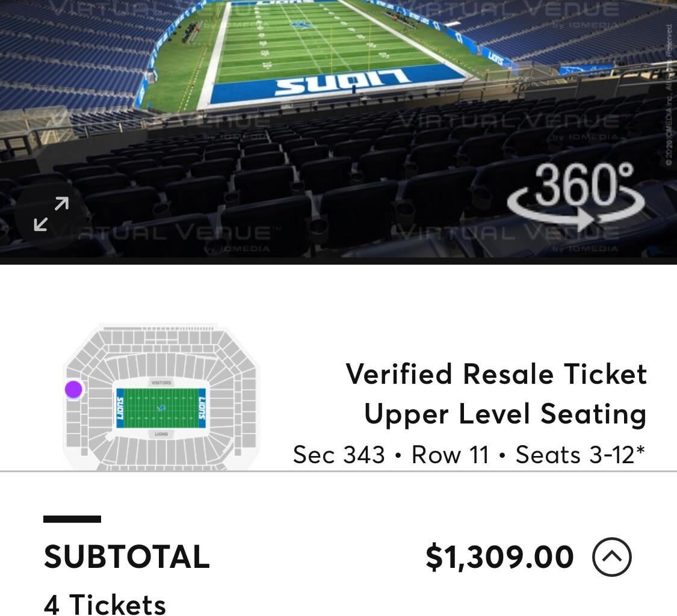The height and width of the screenshot is (616, 677).
Task: Open the Verified Resale Ticket heading
Action: click(x=496, y=374)
